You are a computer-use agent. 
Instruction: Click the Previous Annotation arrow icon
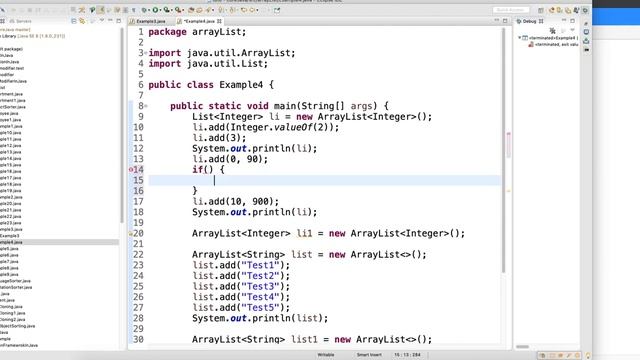coord(232,10)
